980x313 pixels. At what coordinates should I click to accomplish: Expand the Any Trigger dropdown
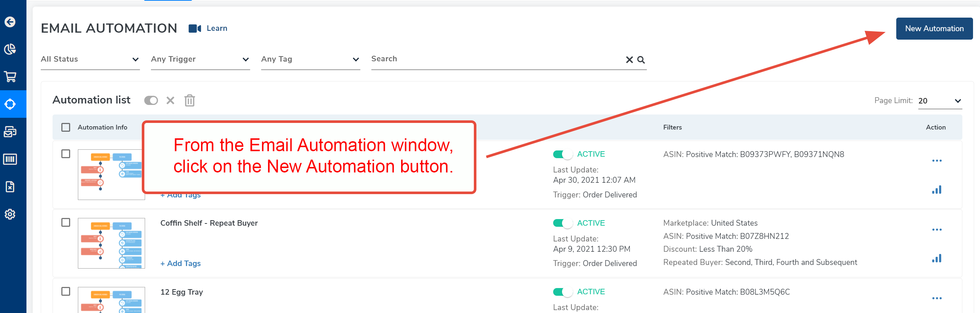[x=201, y=60]
